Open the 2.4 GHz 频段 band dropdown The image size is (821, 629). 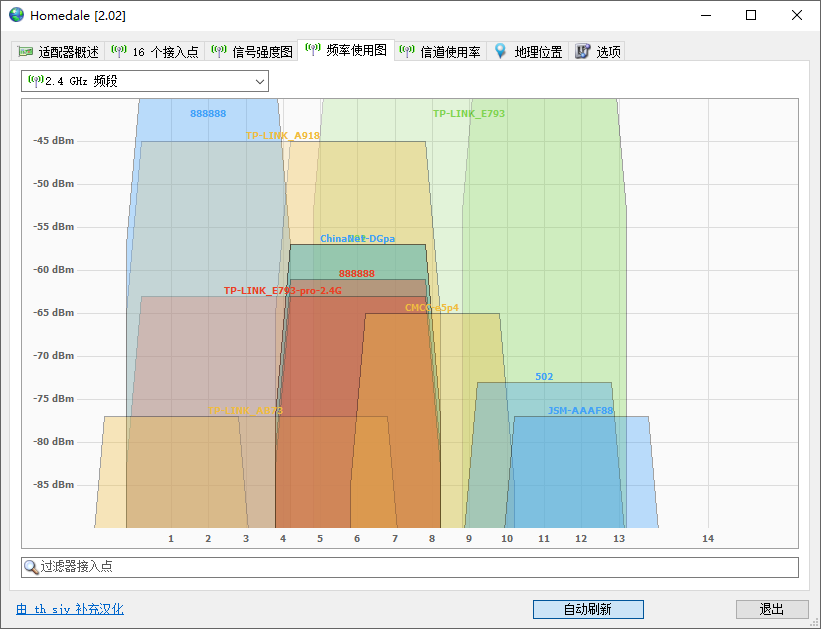point(145,81)
